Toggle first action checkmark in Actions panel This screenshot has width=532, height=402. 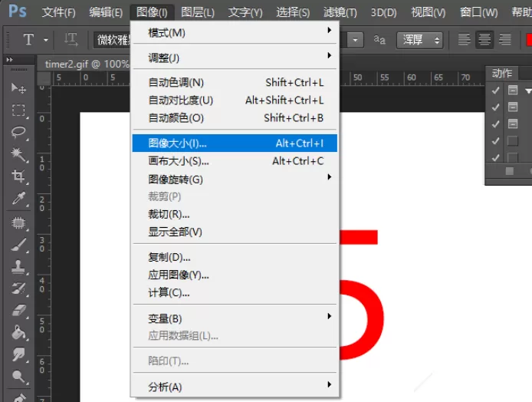[495, 90]
